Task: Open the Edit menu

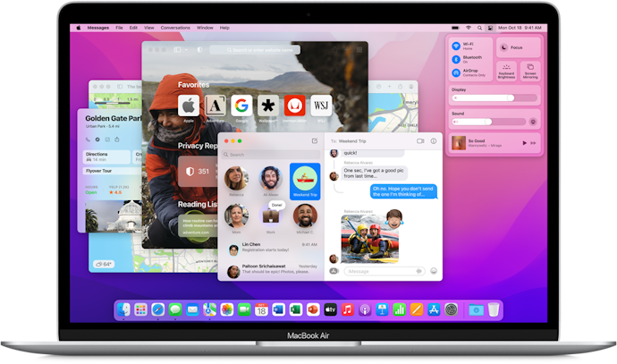Action: click(x=133, y=28)
